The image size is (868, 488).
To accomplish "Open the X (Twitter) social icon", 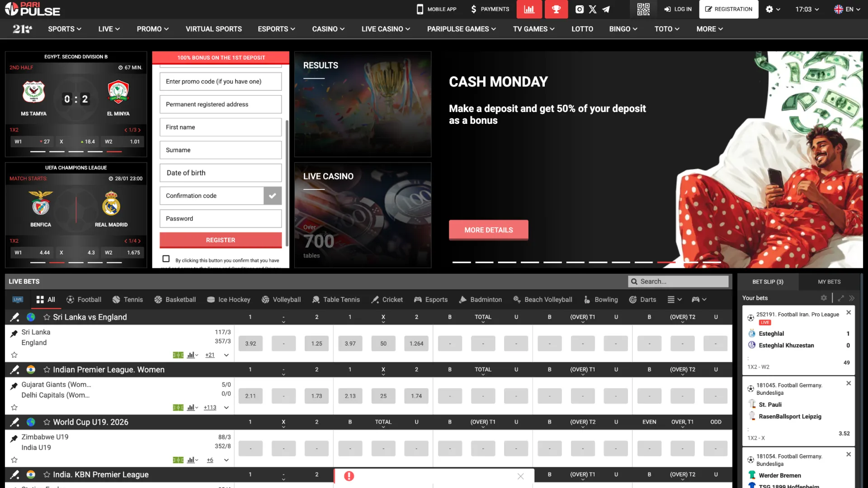I will pos(593,9).
